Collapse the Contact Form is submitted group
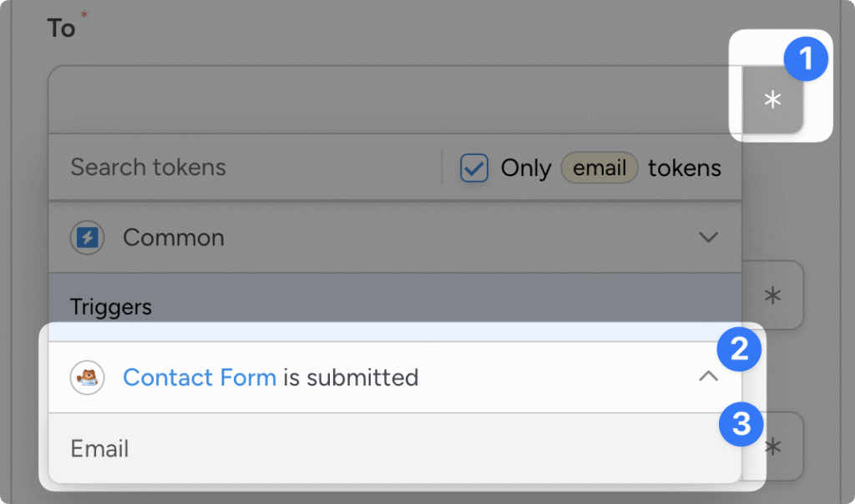This screenshot has height=504, width=855. (709, 377)
